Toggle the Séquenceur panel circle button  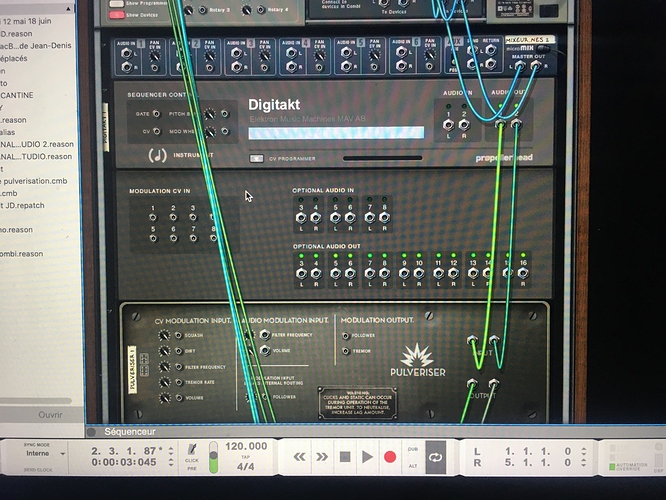pyautogui.click(x=91, y=432)
